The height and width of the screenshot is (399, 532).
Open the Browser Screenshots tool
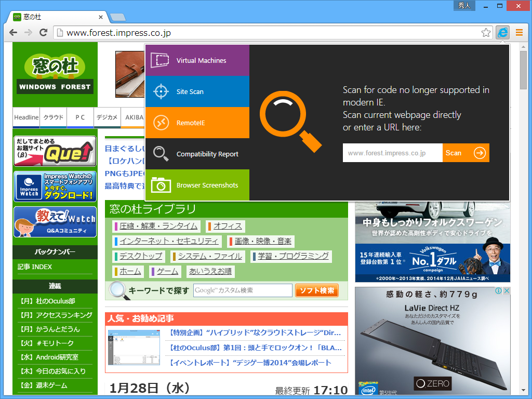pyautogui.click(x=197, y=185)
